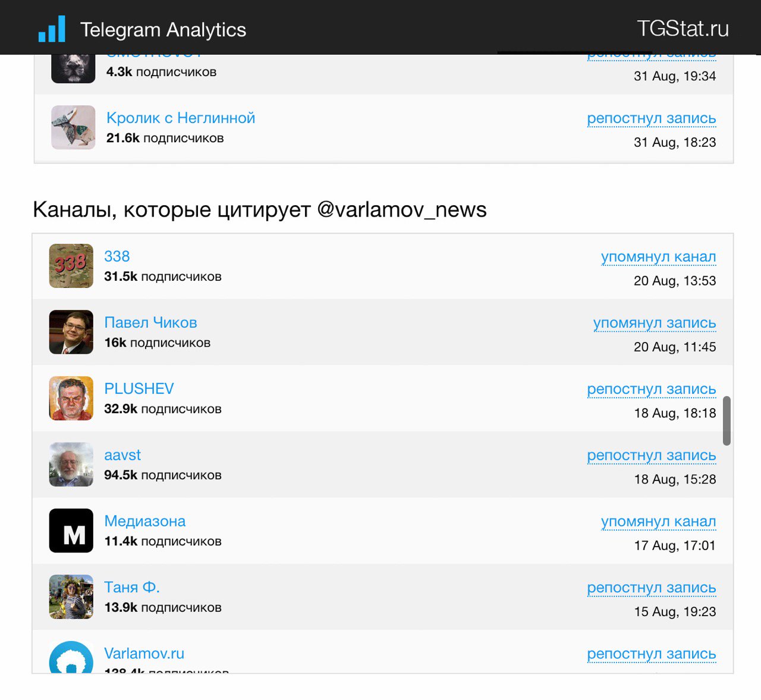Click the 16k подписчиков text
761x700 pixels.
tap(157, 343)
